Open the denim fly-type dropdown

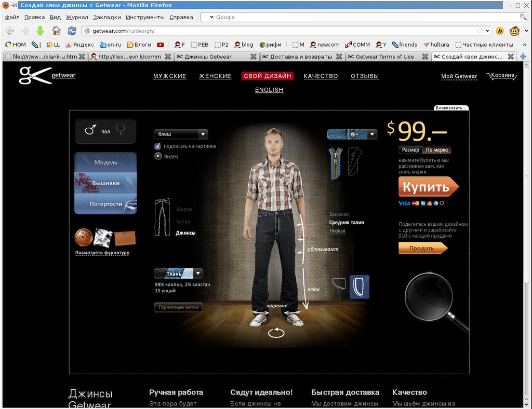pyautogui.click(x=352, y=134)
